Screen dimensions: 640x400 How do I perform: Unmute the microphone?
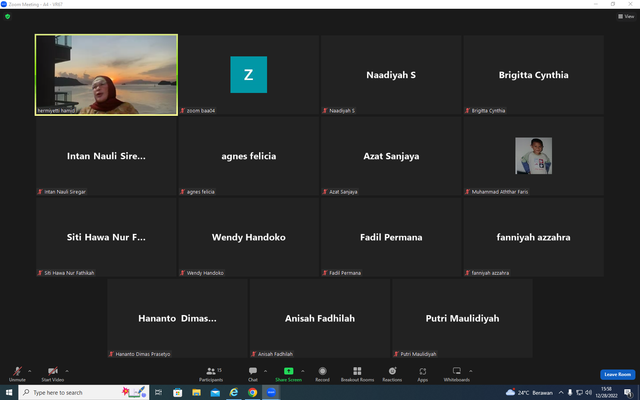[x=17, y=374]
